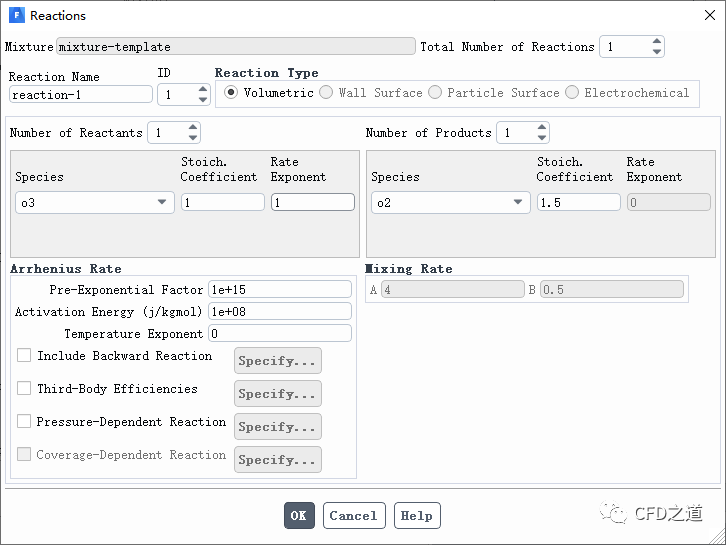Select the Volumetric reaction type
The width and height of the screenshot is (726, 545).
pos(231,93)
